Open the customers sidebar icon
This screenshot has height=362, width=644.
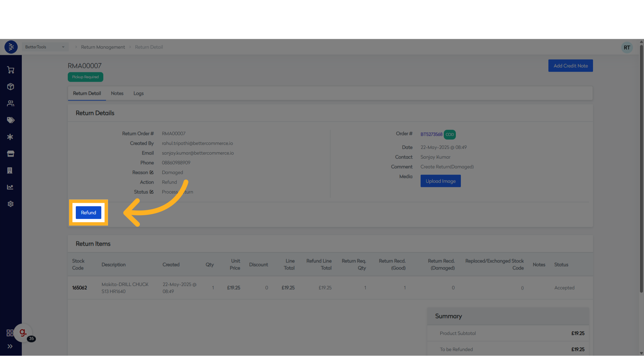point(10,104)
